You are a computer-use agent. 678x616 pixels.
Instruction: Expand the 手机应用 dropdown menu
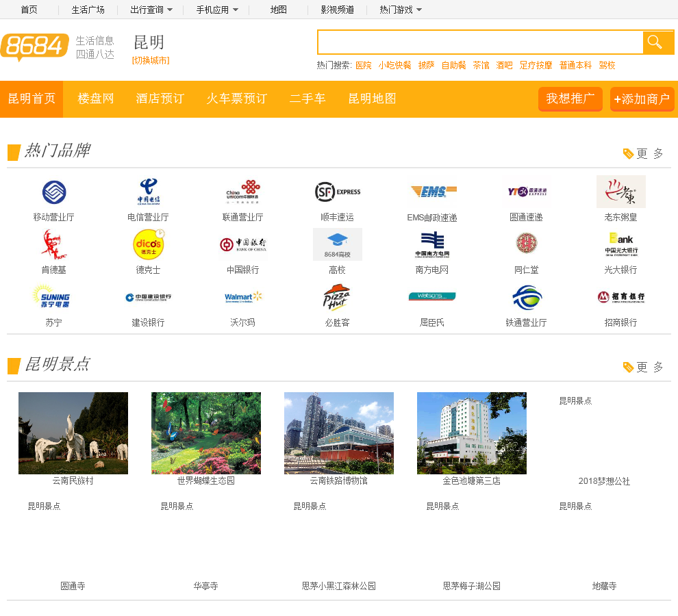[x=217, y=10]
